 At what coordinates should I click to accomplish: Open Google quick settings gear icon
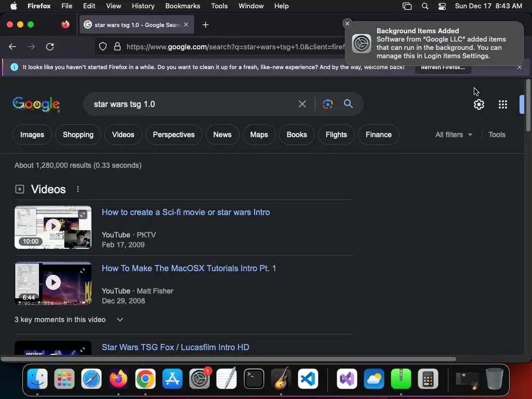pyautogui.click(x=478, y=104)
